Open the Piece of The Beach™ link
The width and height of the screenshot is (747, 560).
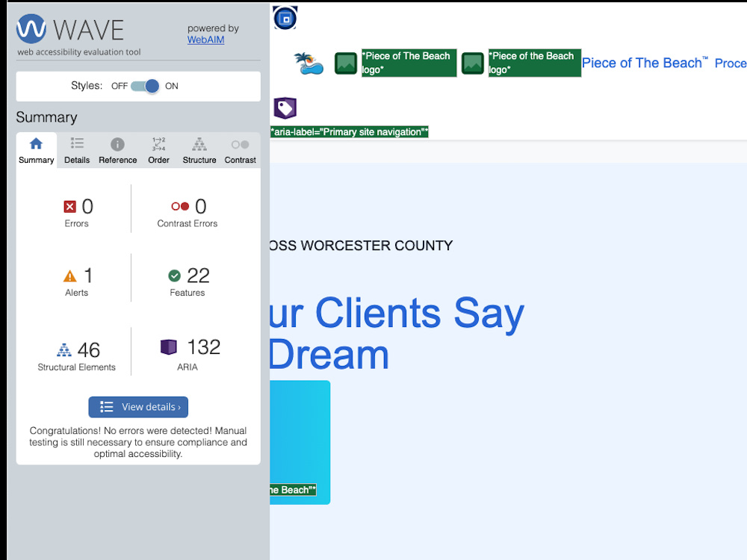coord(645,63)
